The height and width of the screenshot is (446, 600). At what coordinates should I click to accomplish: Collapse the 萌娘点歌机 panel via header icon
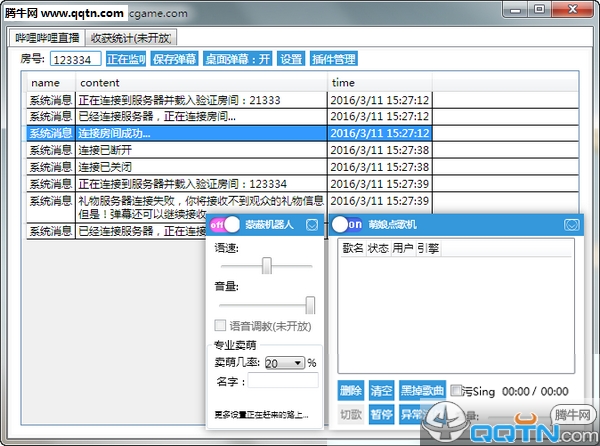[x=571, y=225]
